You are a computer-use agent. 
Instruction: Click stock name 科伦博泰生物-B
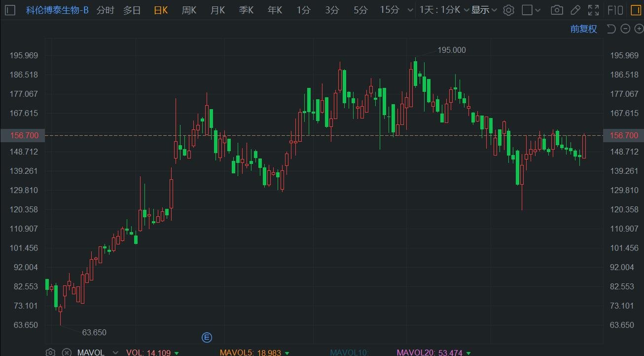pyautogui.click(x=57, y=10)
